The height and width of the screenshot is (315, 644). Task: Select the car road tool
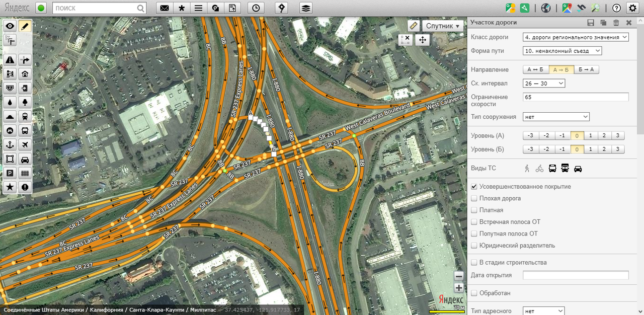coord(25,159)
